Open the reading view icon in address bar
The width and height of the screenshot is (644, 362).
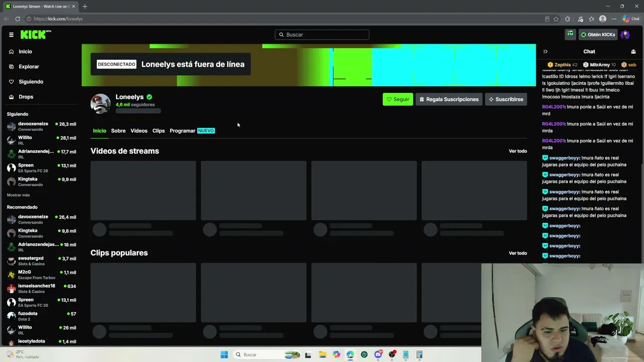(547, 19)
